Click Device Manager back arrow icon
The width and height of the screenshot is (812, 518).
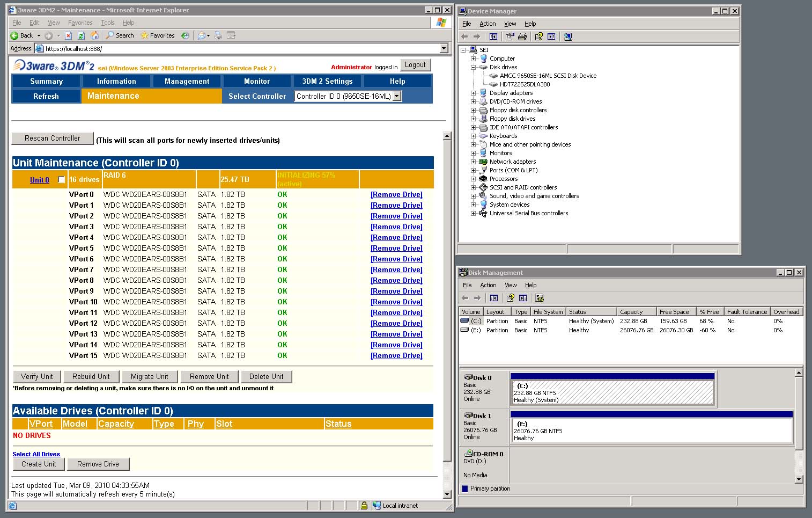(464, 37)
